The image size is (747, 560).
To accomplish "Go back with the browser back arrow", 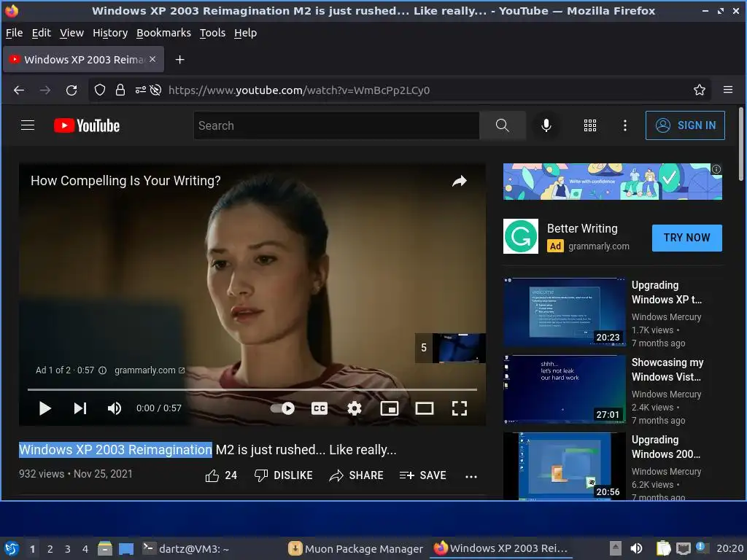I will (x=19, y=90).
